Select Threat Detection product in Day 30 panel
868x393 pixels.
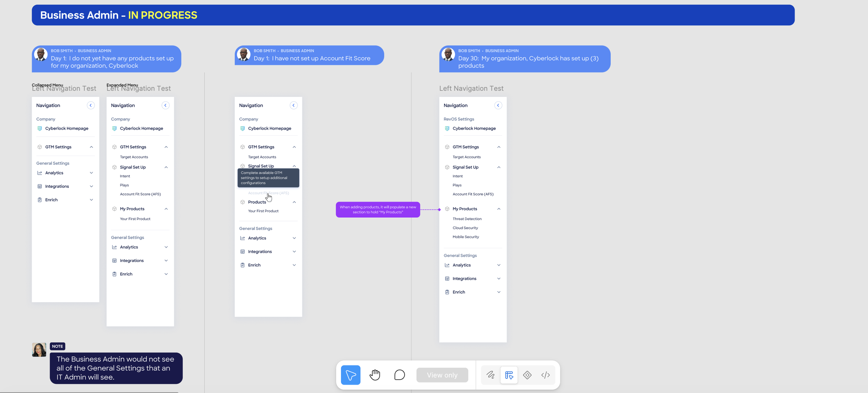pos(467,219)
